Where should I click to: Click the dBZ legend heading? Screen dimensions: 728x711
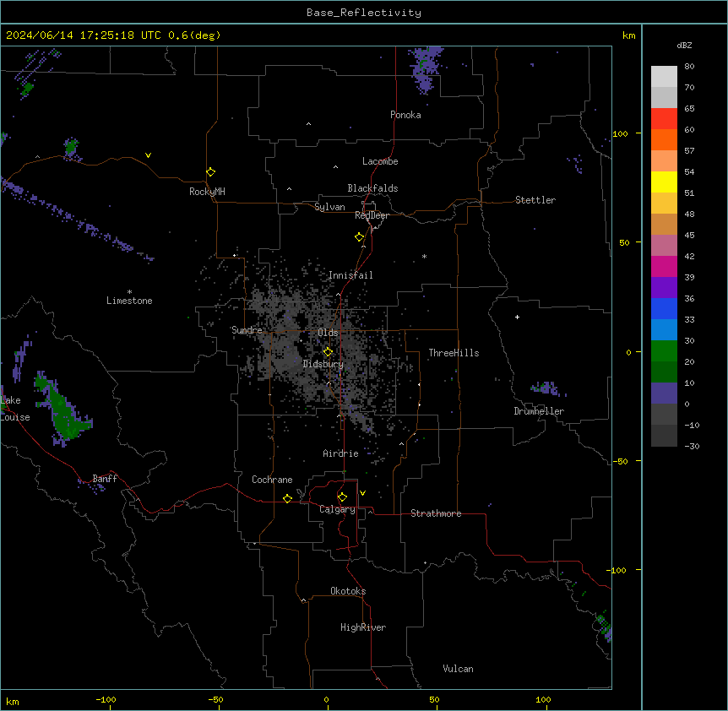tap(684, 45)
